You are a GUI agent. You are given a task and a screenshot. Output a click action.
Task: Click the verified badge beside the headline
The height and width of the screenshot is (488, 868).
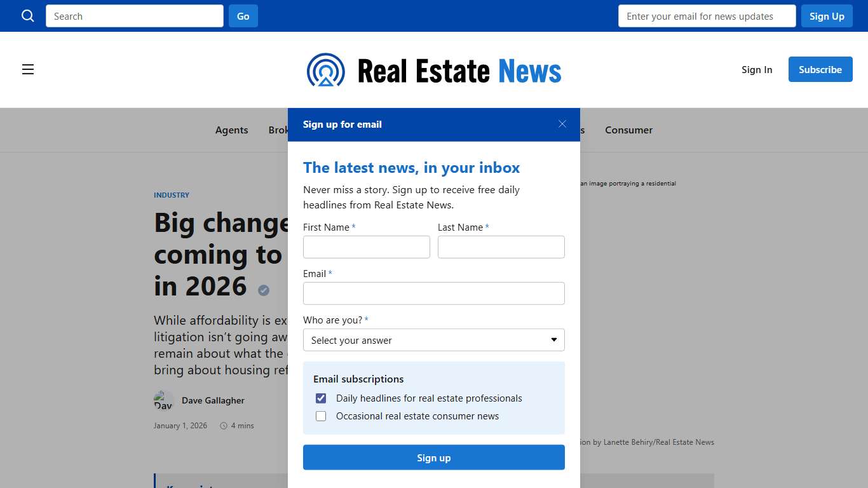[x=264, y=290]
